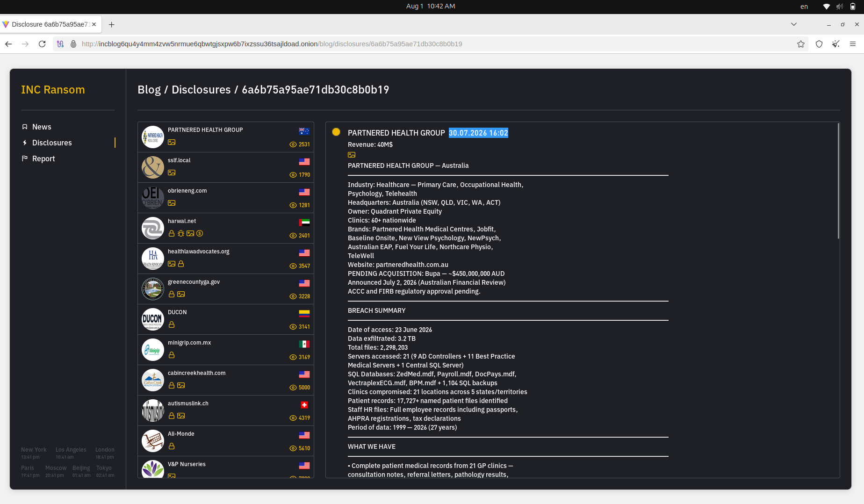This screenshot has width=864, height=504.
Task: Click the lock icon under minigrip.com.mx
Action: 172,355
